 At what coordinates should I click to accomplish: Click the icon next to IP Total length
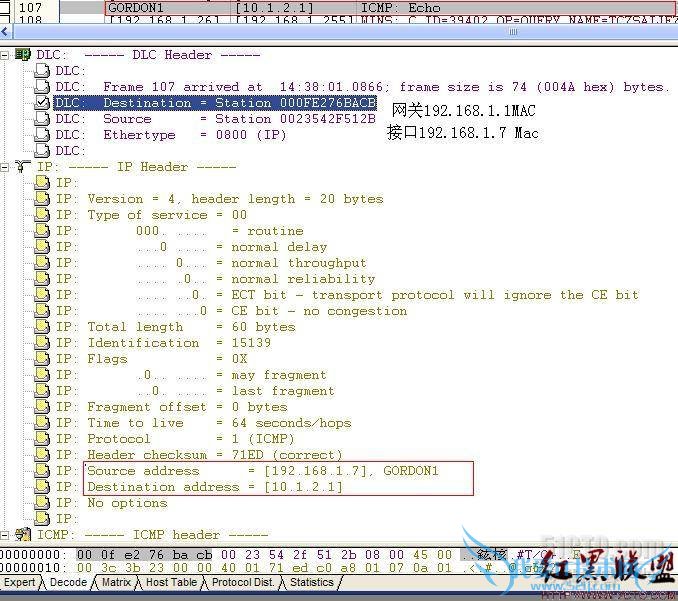tap(41, 327)
